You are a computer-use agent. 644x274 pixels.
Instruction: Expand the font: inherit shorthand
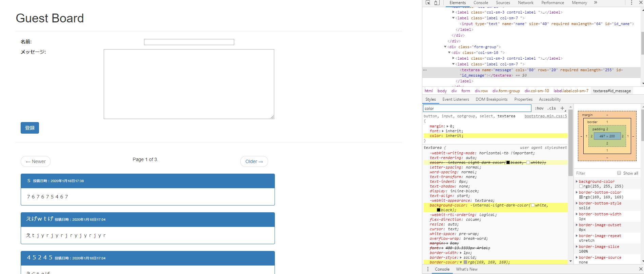[443, 131]
